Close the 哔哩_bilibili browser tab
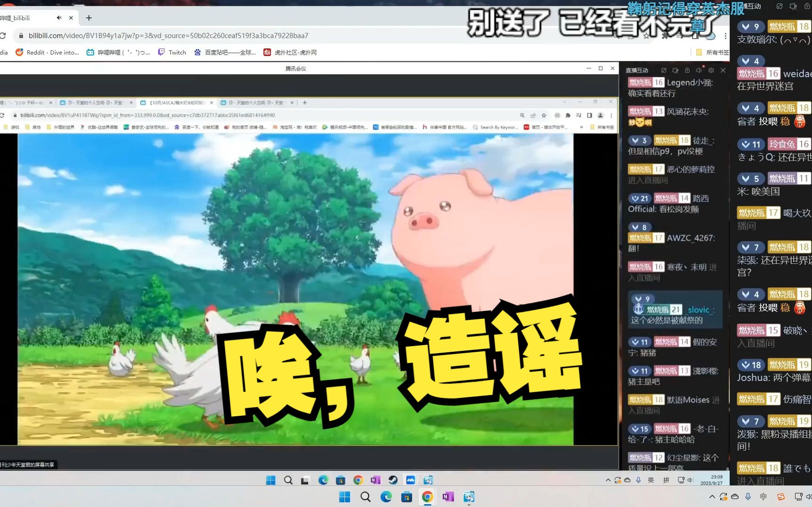Viewport: 812px width, 507px height. pos(71,18)
